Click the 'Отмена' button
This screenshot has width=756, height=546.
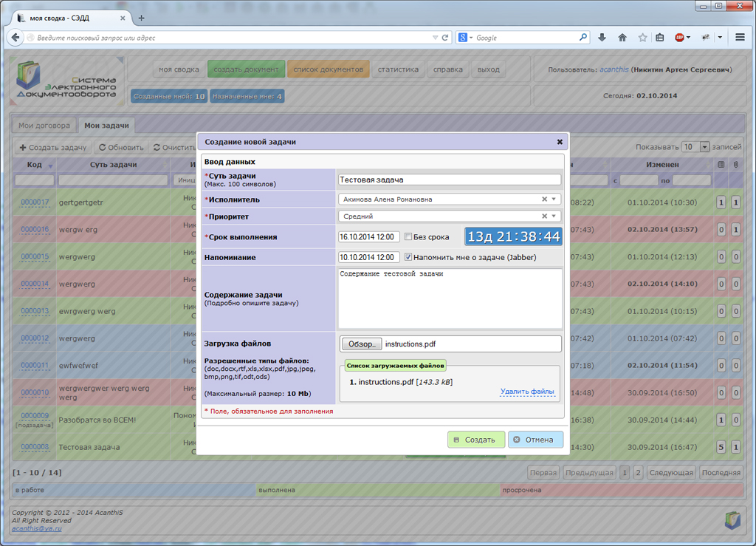[x=535, y=440]
